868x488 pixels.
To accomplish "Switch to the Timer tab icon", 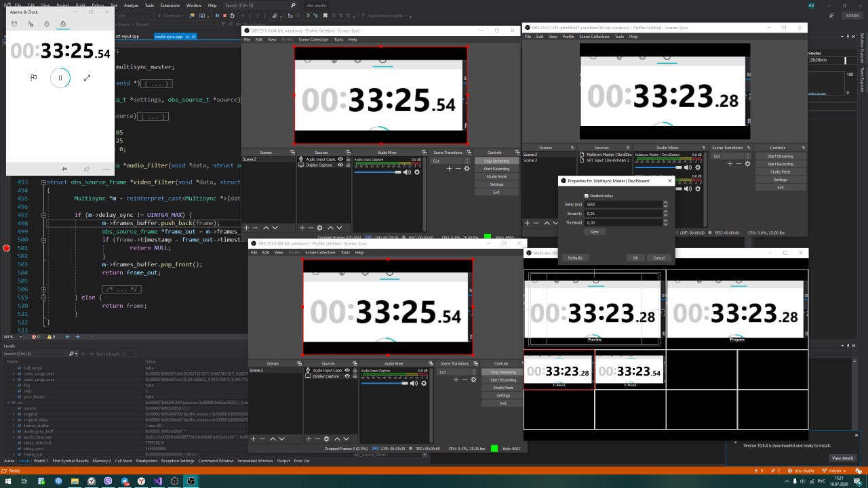I will pos(47,24).
